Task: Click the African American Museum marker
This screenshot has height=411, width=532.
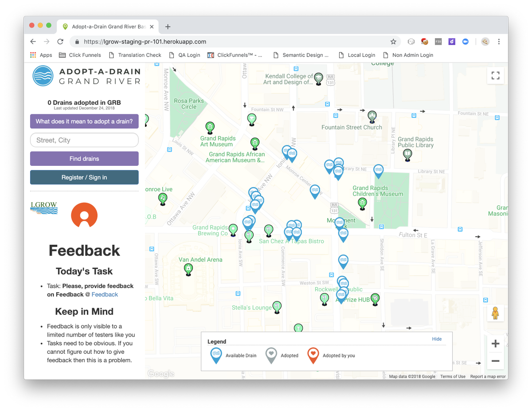Action: coord(255,144)
